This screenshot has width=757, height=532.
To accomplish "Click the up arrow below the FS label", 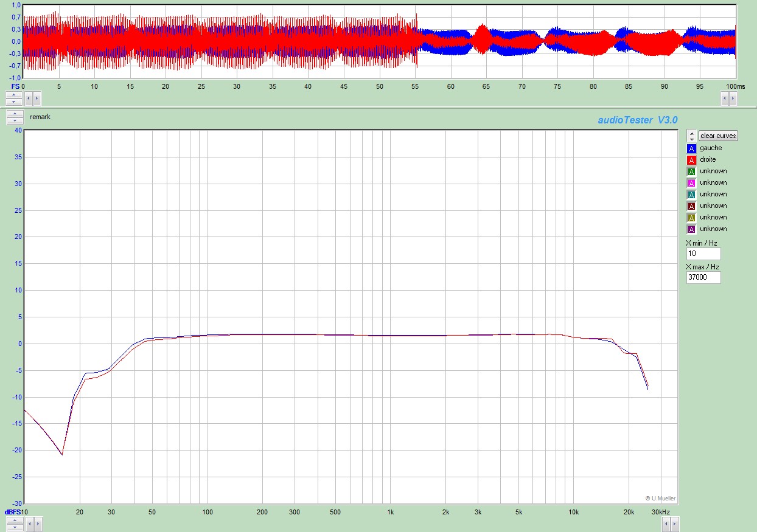I will tap(14, 94).
